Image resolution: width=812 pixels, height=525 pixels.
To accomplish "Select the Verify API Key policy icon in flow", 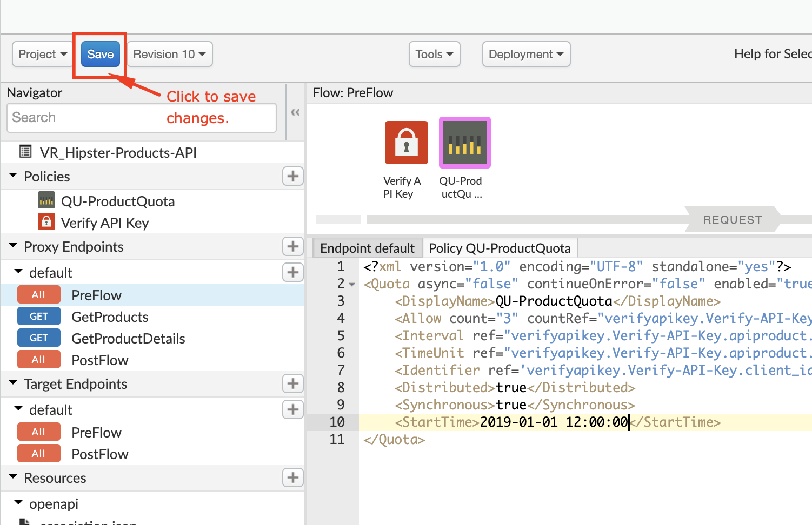I will click(x=407, y=143).
